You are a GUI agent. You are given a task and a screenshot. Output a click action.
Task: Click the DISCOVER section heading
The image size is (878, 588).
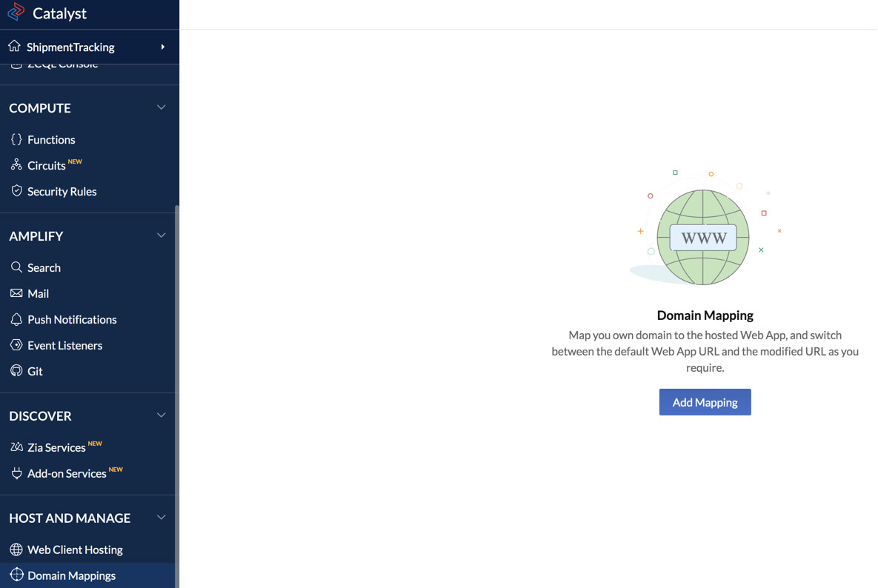pyautogui.click(x=40, y=415)
